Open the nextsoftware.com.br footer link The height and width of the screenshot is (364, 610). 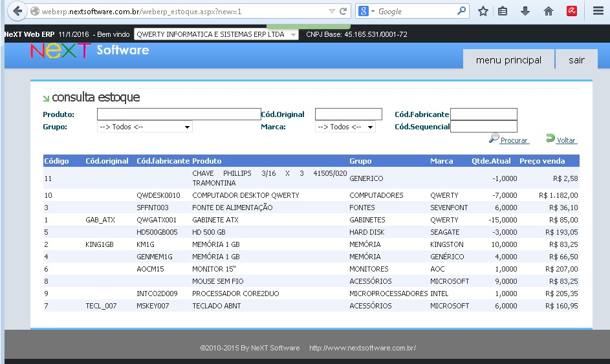click(x=363, y=348)
